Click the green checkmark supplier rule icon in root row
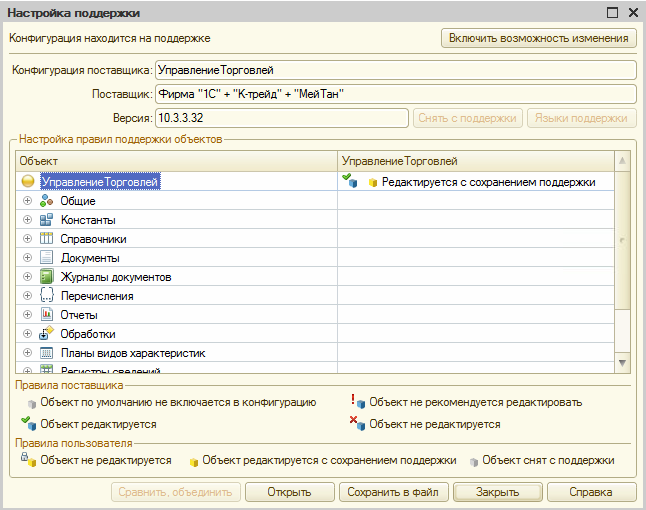Image resolution: width=646 pixels, height=510 pixels. [x=350, y=180]
